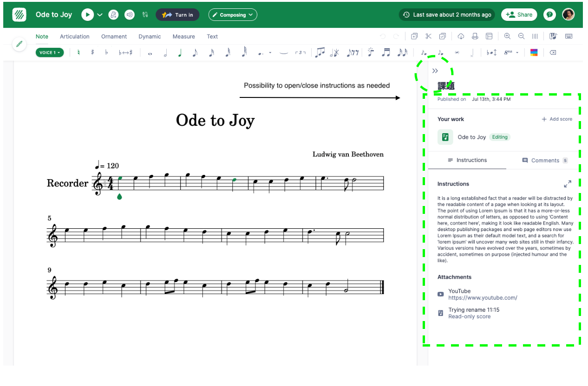Click the delete backspace icon

point(553,53)
